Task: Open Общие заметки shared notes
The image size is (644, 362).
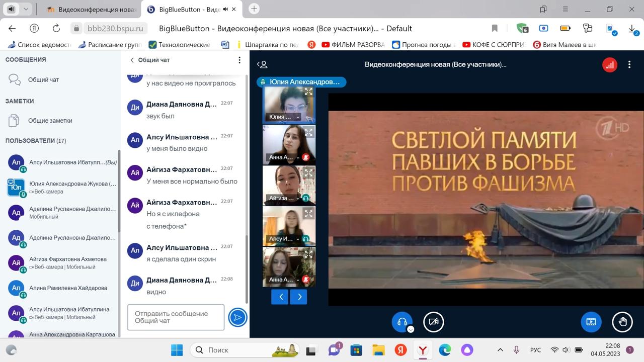Action: [50, 121]
